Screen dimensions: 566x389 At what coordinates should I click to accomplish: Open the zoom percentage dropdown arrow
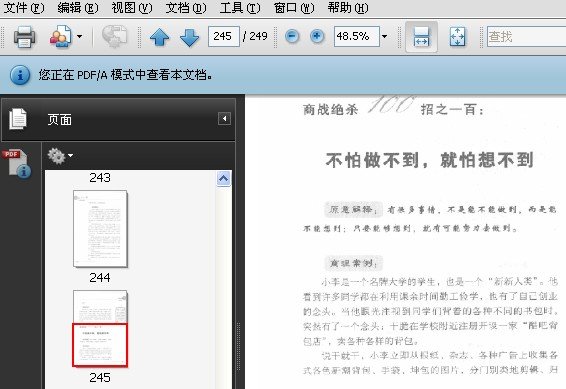pyautogui.click(x=384, y=36)
